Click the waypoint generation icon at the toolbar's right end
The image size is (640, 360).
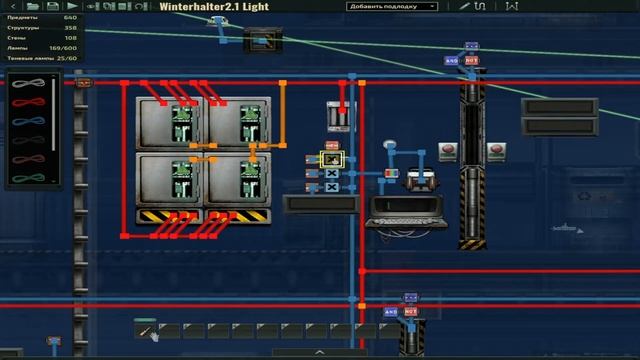511,6
